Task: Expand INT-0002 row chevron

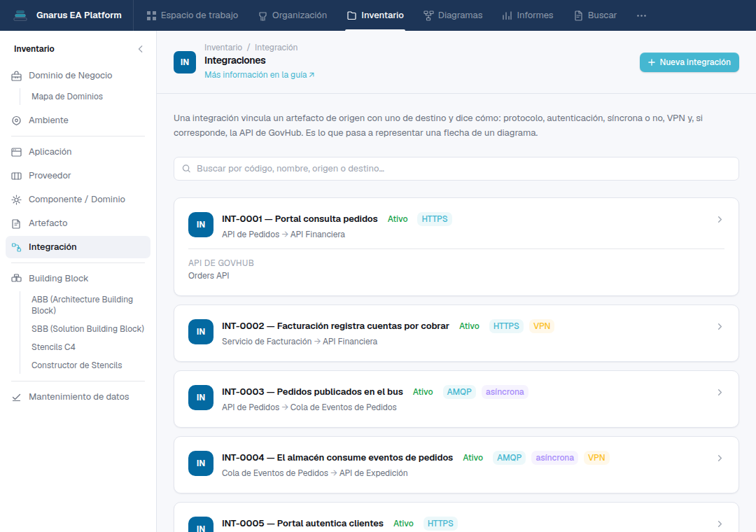Action: (720, 326)
